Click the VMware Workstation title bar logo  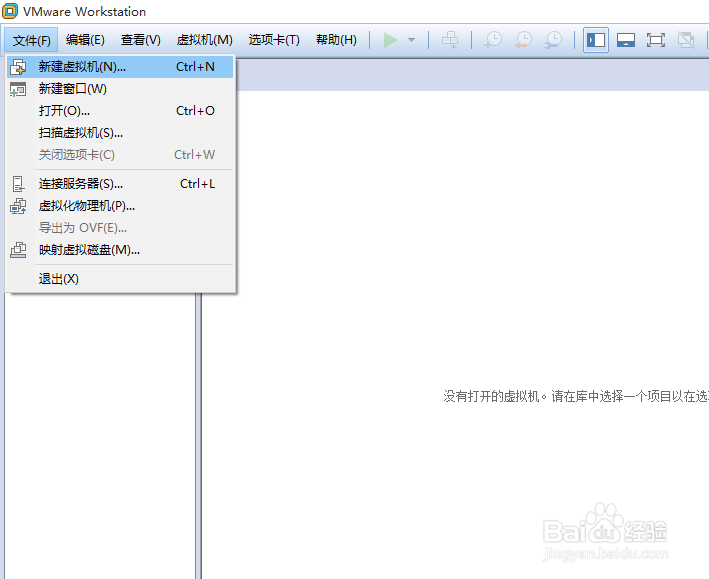(x=10, y=11)
